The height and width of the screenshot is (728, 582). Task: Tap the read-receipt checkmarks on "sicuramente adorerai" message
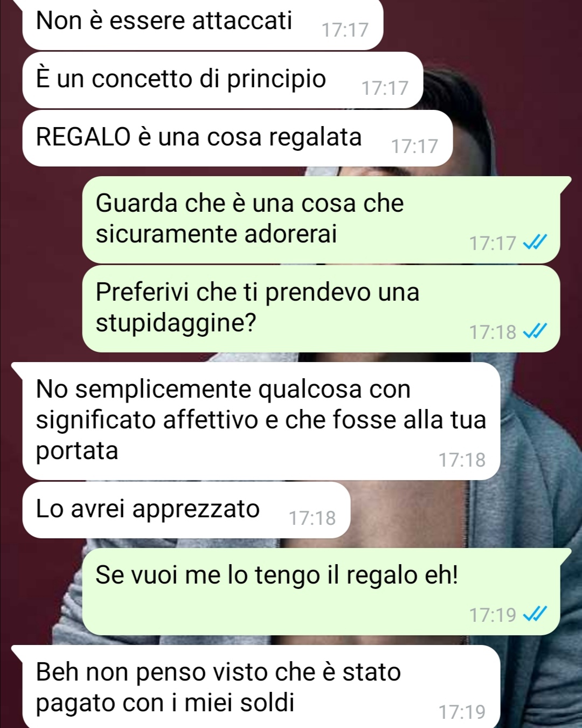coord(536,243)
